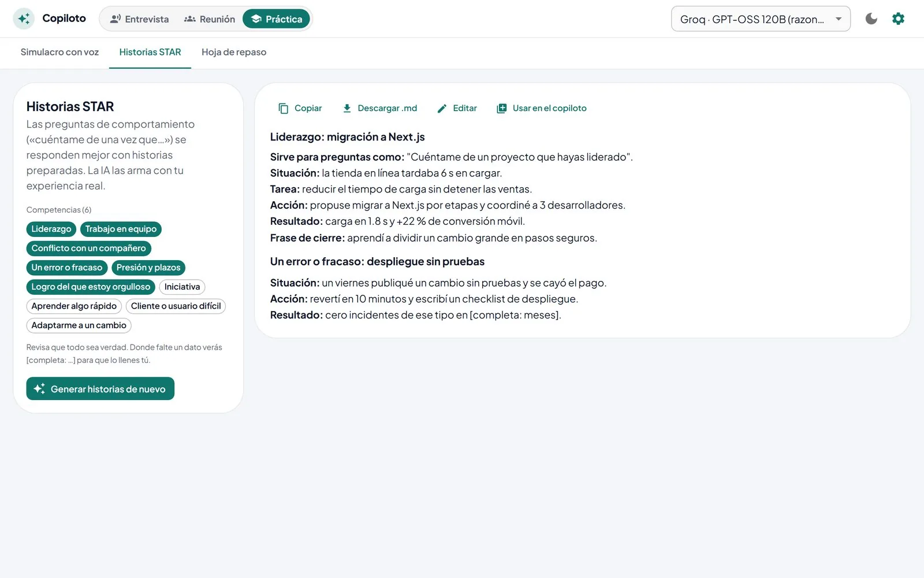Toggle the Trabajo en equipo chip

[121, 229]
